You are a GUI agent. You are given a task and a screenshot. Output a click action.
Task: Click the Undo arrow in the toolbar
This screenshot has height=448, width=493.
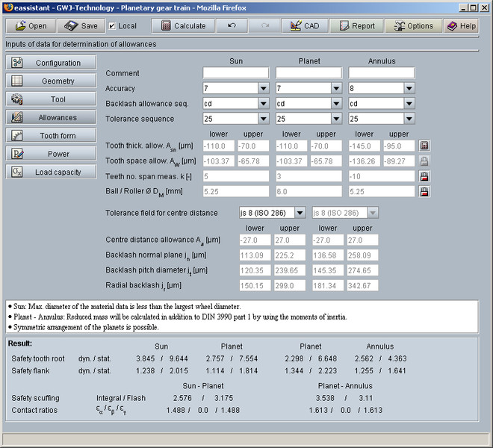[x=232, y=25]
